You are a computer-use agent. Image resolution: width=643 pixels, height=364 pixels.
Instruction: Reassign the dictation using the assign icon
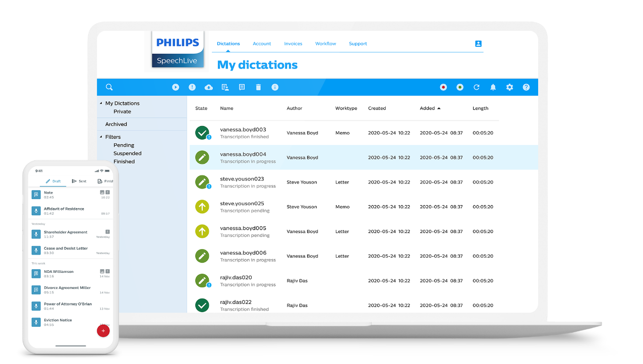(x=225, y=87)
